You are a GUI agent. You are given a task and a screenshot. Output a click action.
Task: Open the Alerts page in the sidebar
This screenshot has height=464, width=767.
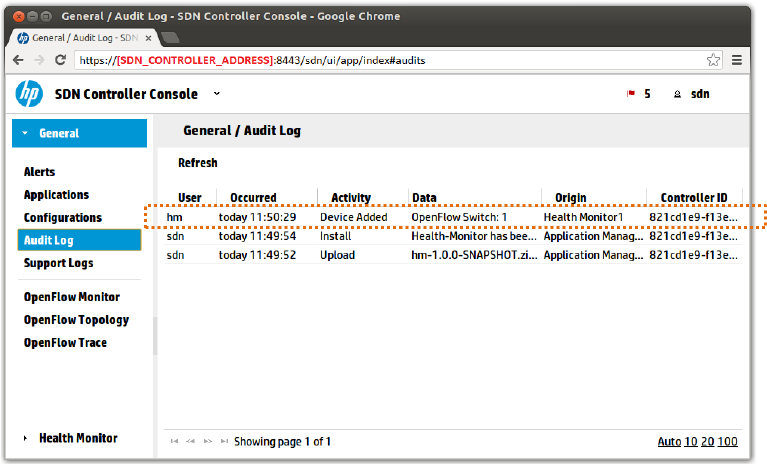[40, 172]
